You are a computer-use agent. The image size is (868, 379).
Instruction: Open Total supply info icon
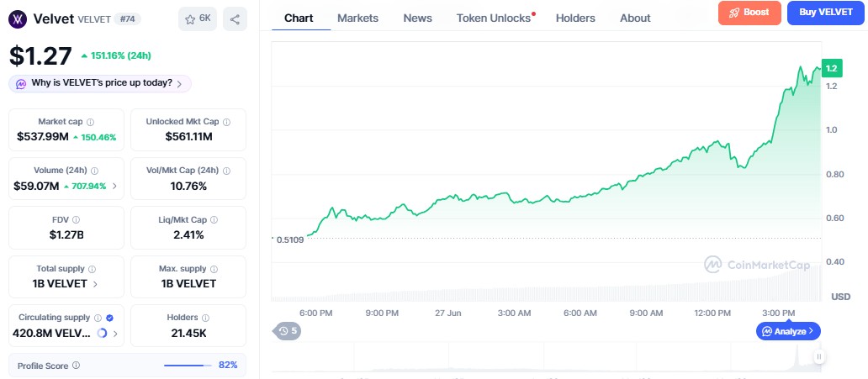[x=92, y=269]
